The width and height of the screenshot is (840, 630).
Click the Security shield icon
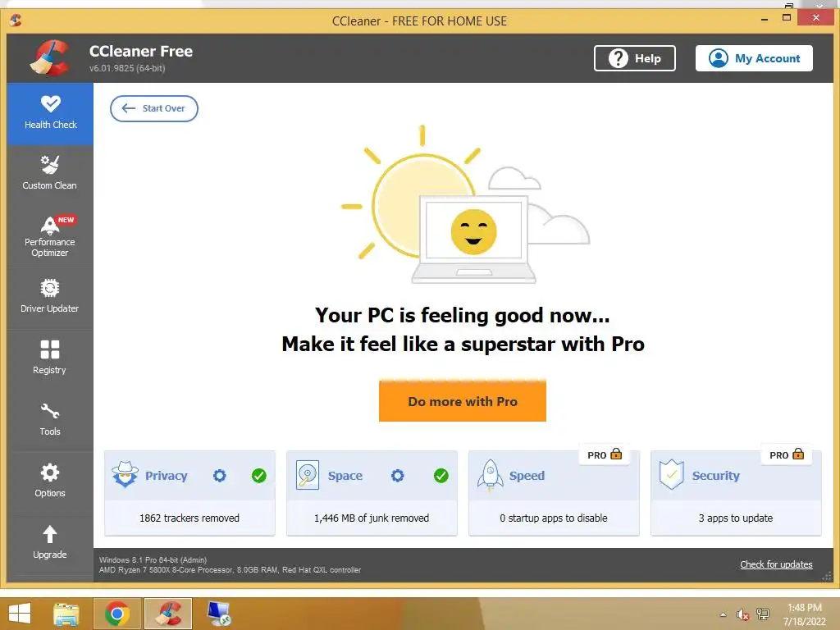click(672, 475)
